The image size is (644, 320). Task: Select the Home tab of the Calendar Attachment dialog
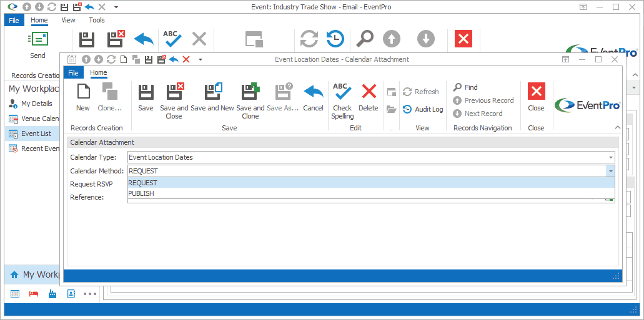tap(99, 73)
